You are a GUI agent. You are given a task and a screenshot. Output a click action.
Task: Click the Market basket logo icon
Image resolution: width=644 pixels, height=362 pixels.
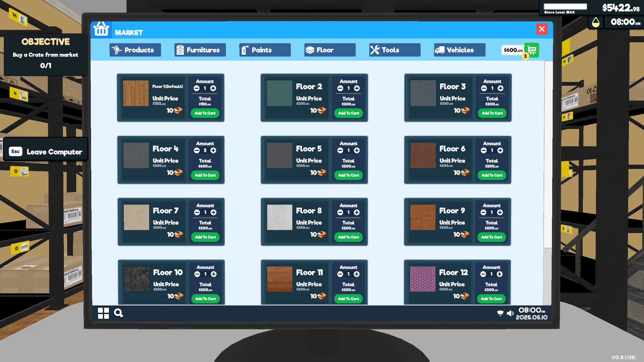(x=101, y=29)
